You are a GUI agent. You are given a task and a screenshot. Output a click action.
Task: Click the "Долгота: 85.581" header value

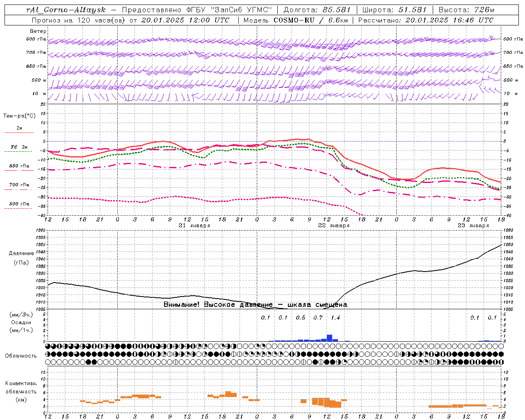click(317, 10)
